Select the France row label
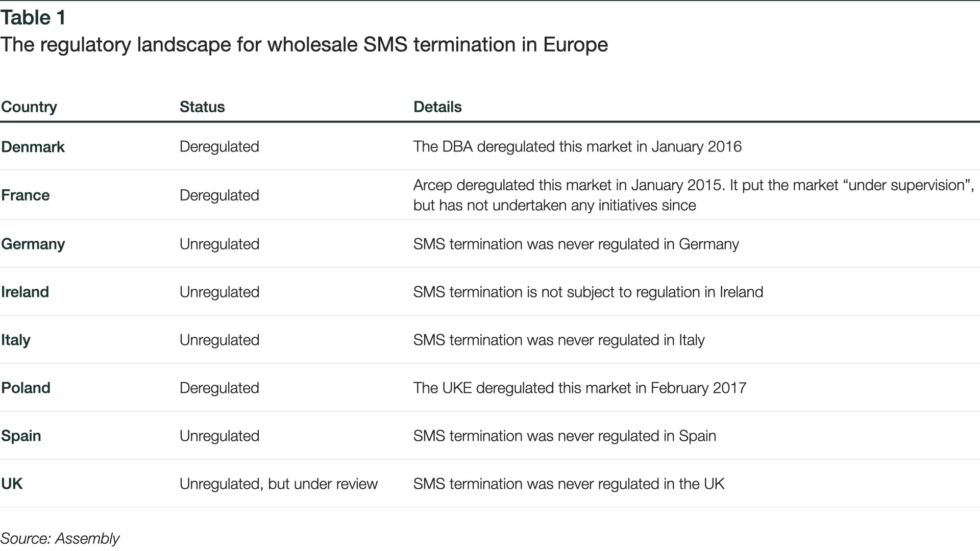The width and height of the screenshot is (980, 551). pos(26,195)
